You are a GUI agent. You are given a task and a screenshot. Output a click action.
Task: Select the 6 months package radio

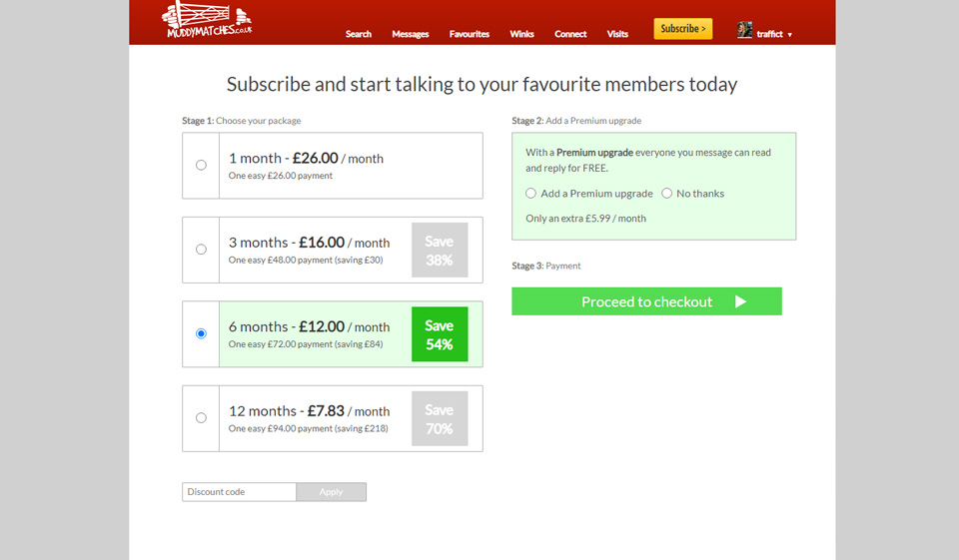coord(201,333)
